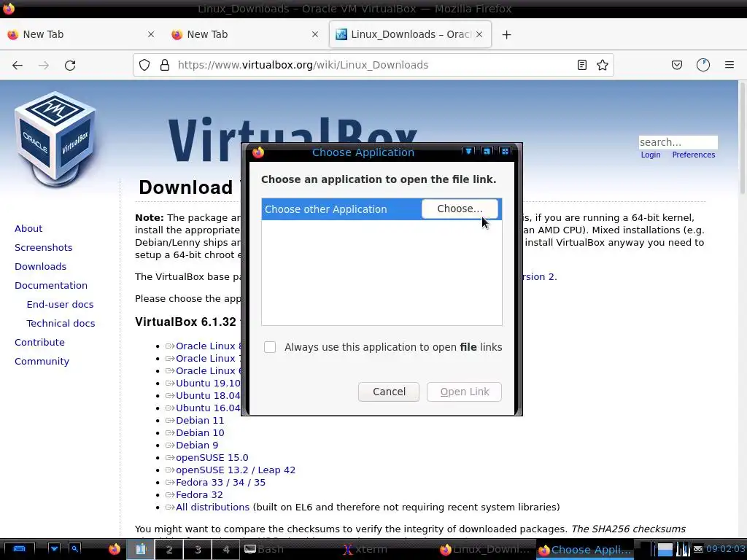The height and width of the screenshot is (560, 747).
Task: Open Fedora 33 / 34 / 35 link
Action: (220, 483)
